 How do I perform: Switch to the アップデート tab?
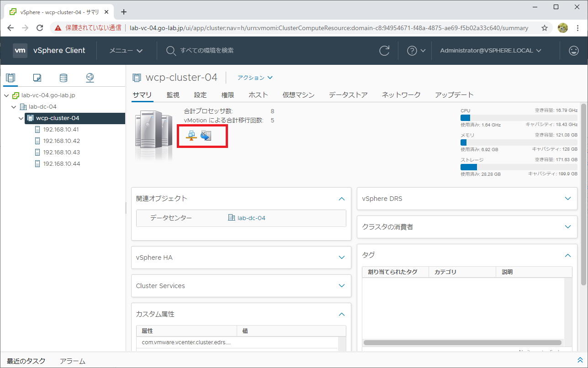tap(455, 95)
